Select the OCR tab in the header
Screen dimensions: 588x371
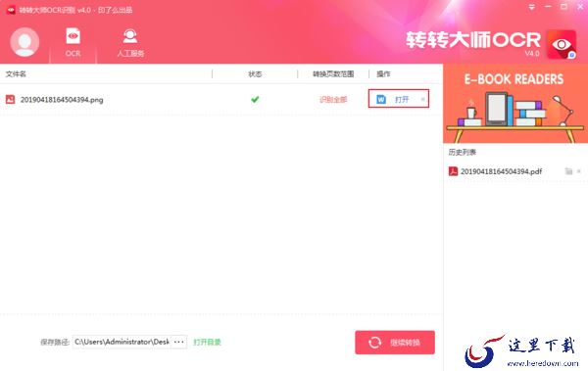(x=73, y=42)
